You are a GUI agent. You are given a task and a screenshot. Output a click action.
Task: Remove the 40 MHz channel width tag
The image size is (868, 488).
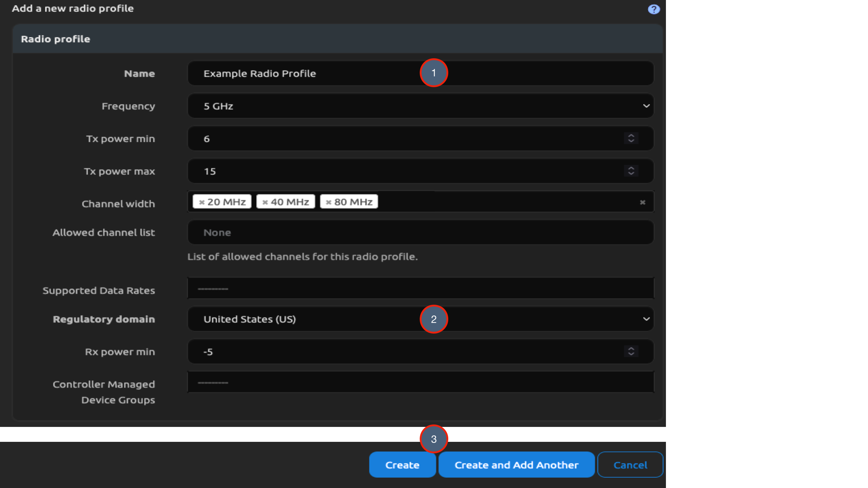(x=265, y=201)
